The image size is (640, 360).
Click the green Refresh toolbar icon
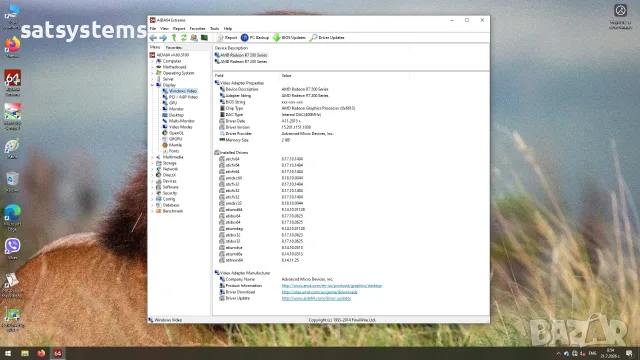(184, 38)
